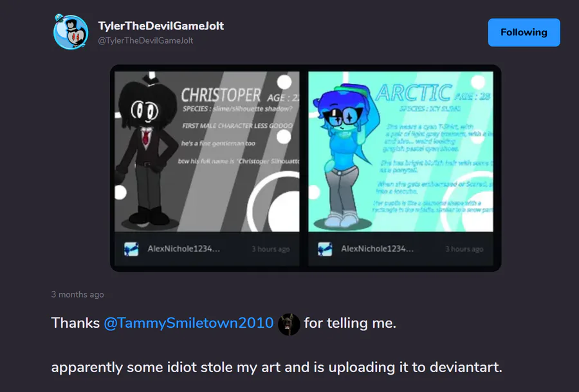
Task: Click the @TammySmiletown2010 mention link
Action: click(x=188, y=323)
